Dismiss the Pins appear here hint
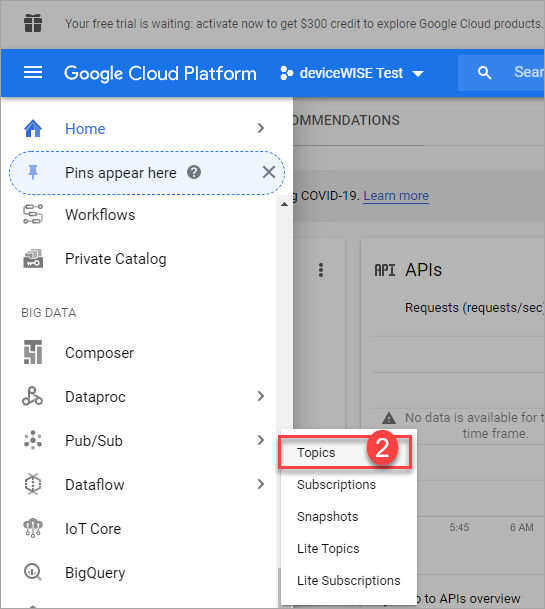Image resolution: width=545 pixels, height=609 pixels. point(268,172)
